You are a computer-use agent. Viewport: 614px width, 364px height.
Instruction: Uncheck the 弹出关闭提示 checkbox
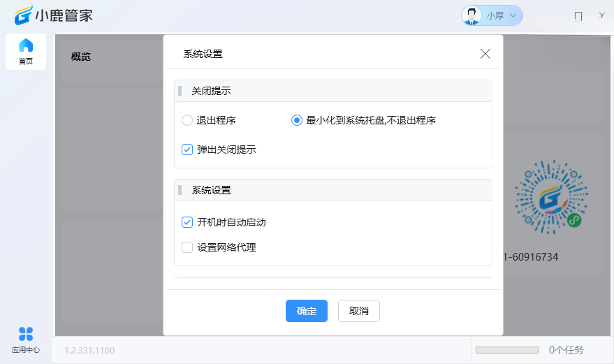point(187,150)
